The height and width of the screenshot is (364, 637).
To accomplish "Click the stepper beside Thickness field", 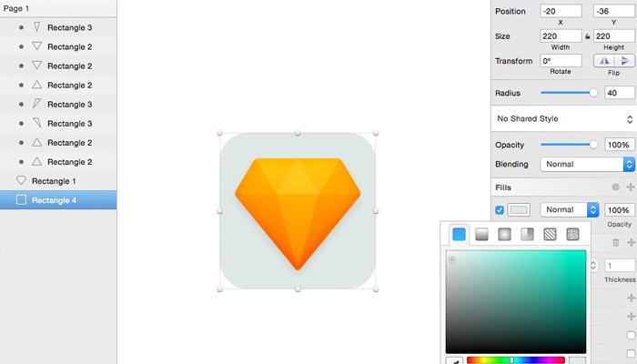I will coord(593,266).
